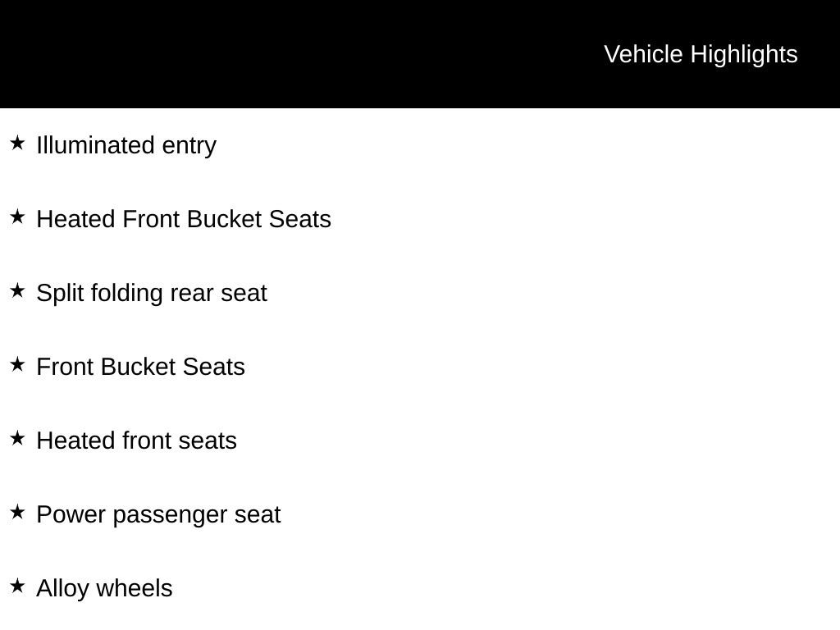Select the Front Bucket Seats entry
The image size is (840, 630).
coord(140,367)
